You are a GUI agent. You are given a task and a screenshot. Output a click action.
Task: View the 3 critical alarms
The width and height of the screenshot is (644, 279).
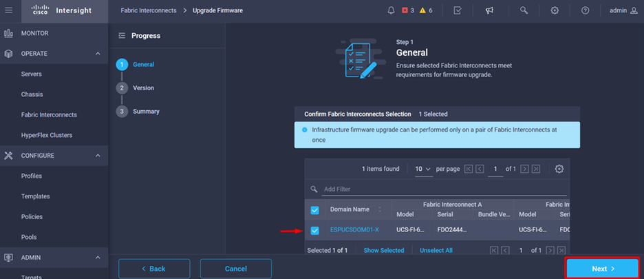click(408, 10)
